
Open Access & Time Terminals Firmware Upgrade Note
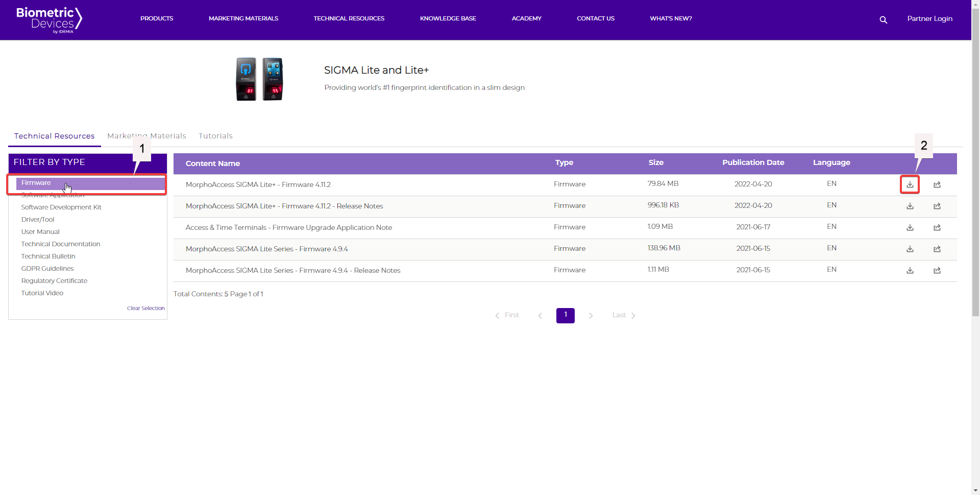[x=289, y=227]
